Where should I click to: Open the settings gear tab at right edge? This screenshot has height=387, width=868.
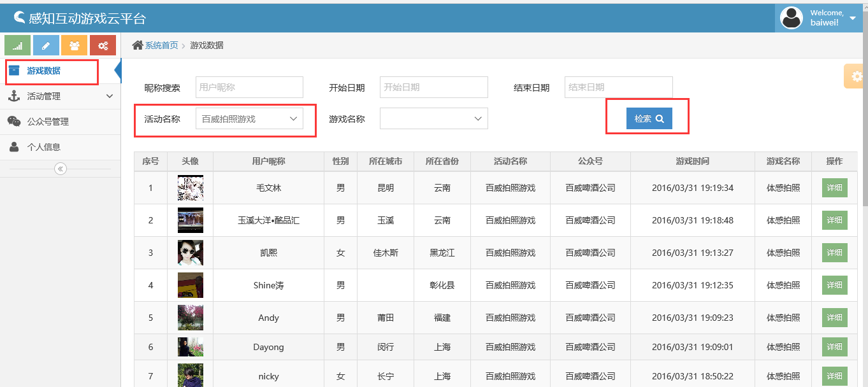click(854, 76)
